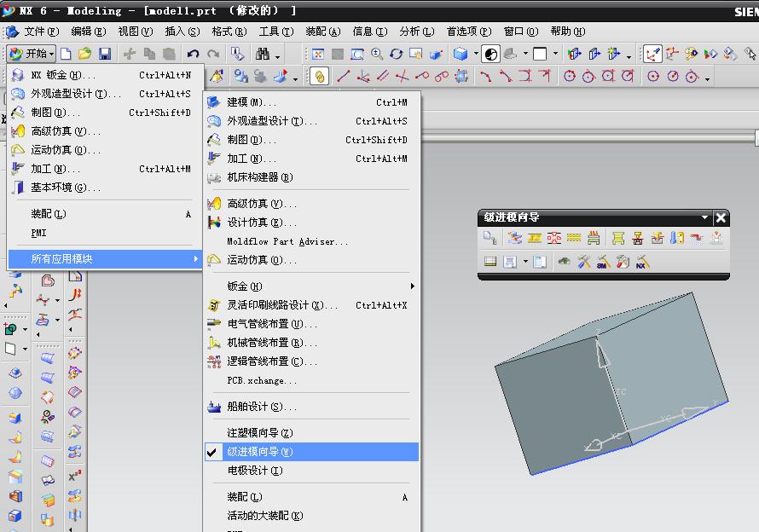This screenshot has height=532, width=759.
Task: Click the list table icon in 级进模向导
Action: tap(490, 262)
